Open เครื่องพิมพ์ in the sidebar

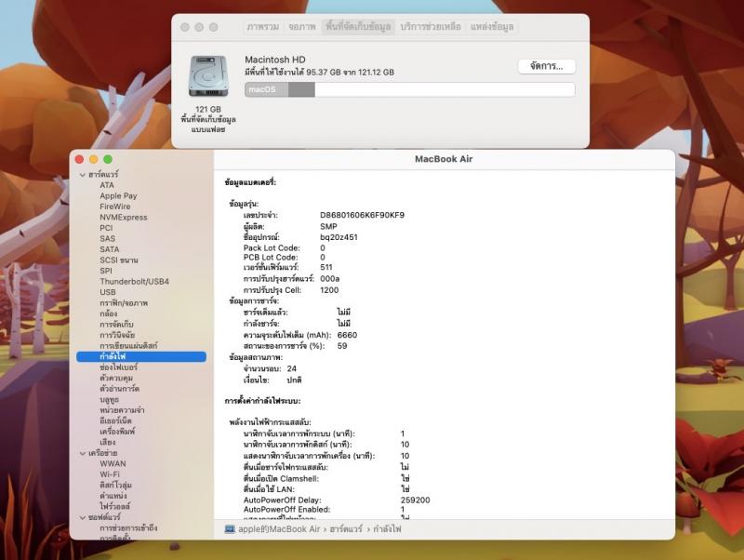tap(117, 432)
